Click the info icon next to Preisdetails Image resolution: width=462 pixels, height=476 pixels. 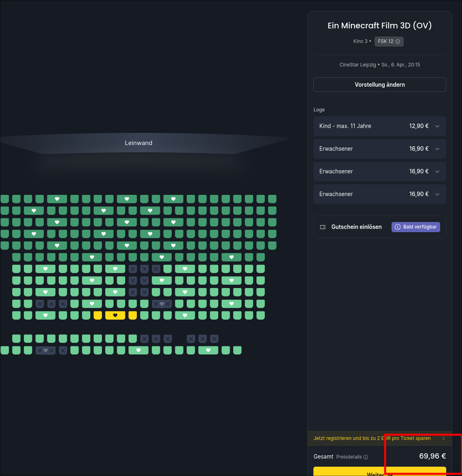click(366, 457)
